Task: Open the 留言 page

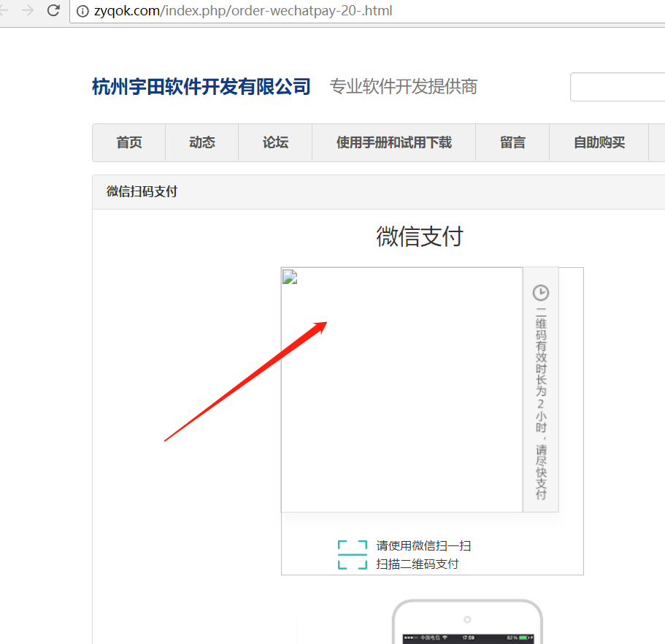Action: [x=512, y=142]
